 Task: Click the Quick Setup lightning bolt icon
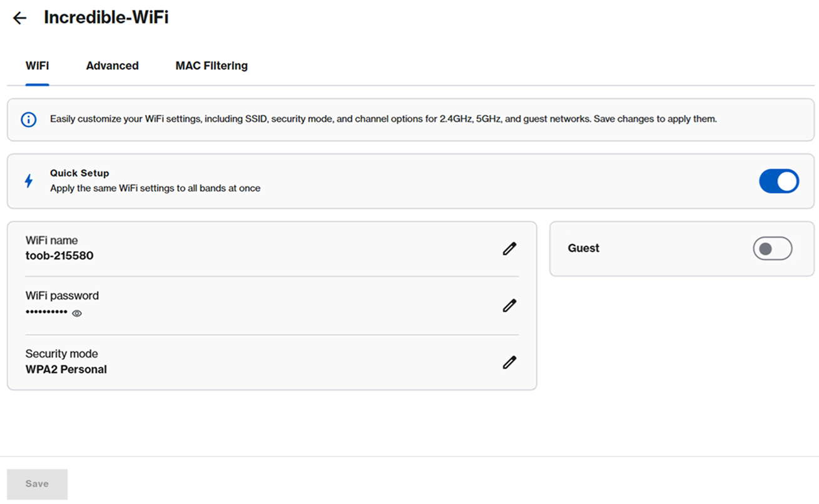point(28,181)
